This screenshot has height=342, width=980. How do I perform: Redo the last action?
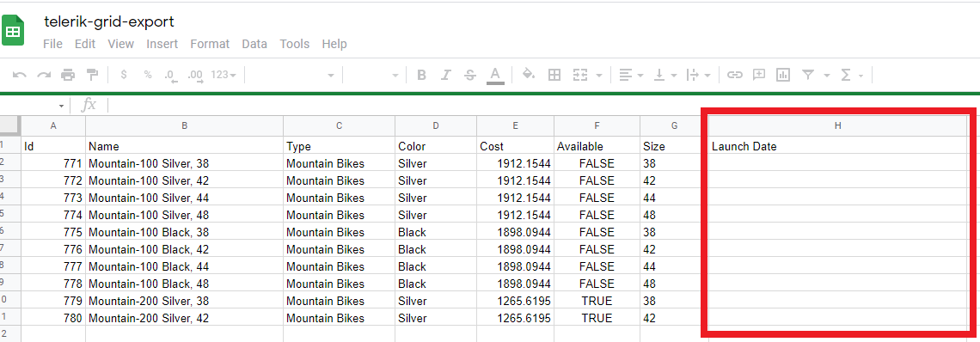coord(43,75)
